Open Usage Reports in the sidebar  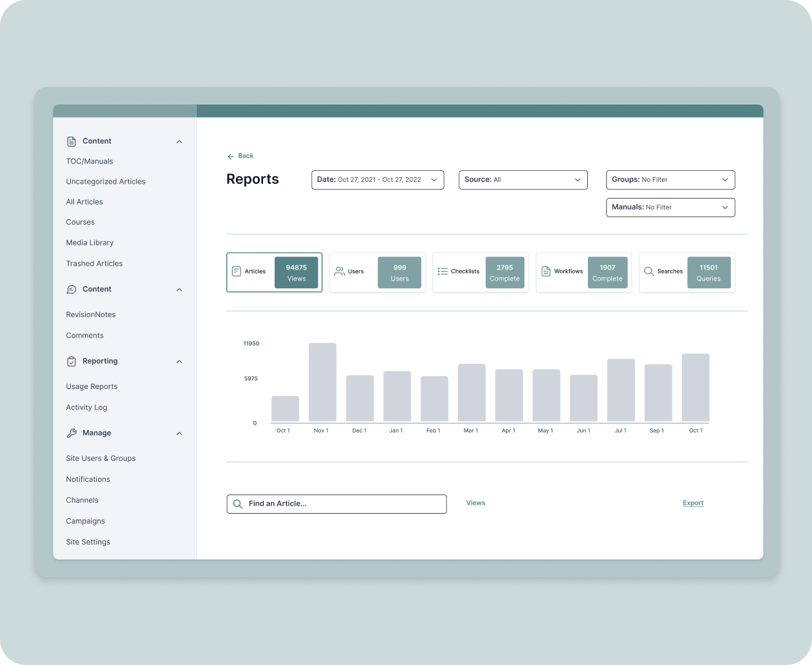pos(92,386)
